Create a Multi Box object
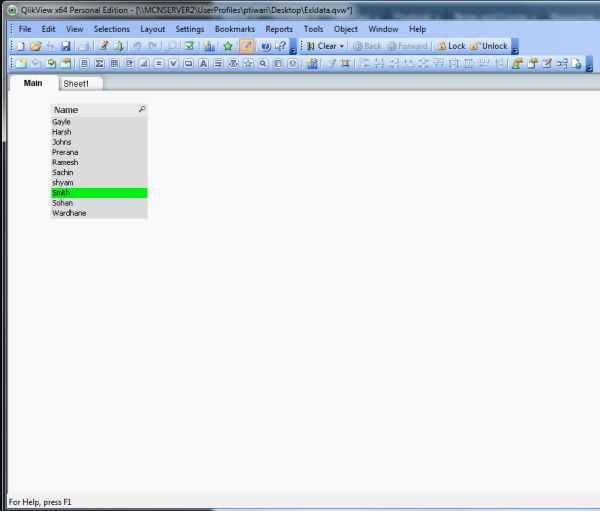This screenshot has width=600, height=511. coord(129,64)
